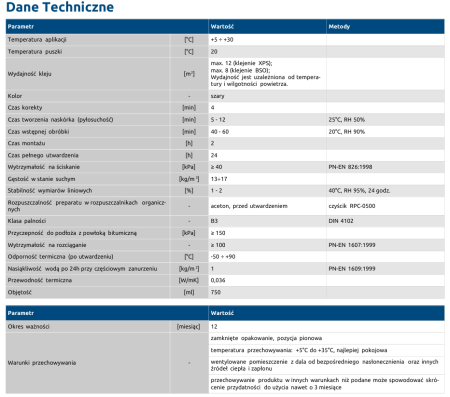Click the value '-50 ÷ +90'
Viewport: 450px width, 397px height.
(x=223, y=257)
